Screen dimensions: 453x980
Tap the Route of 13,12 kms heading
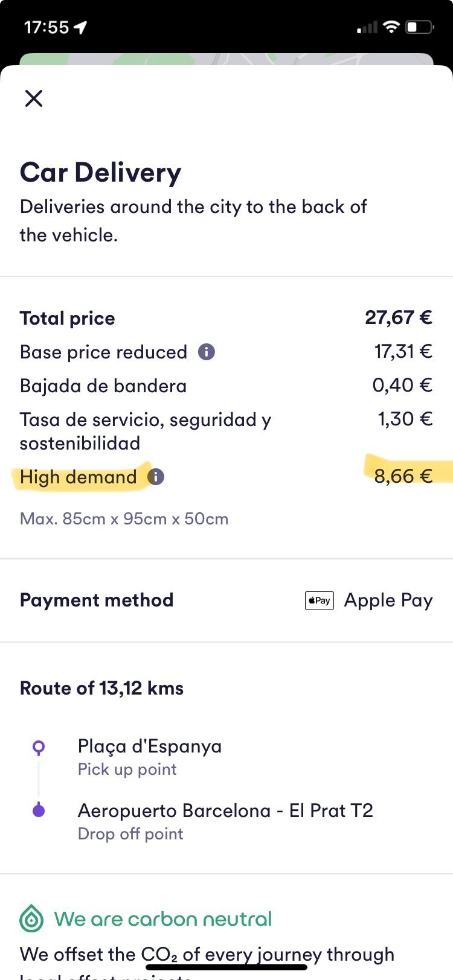[x=101, y=688]
